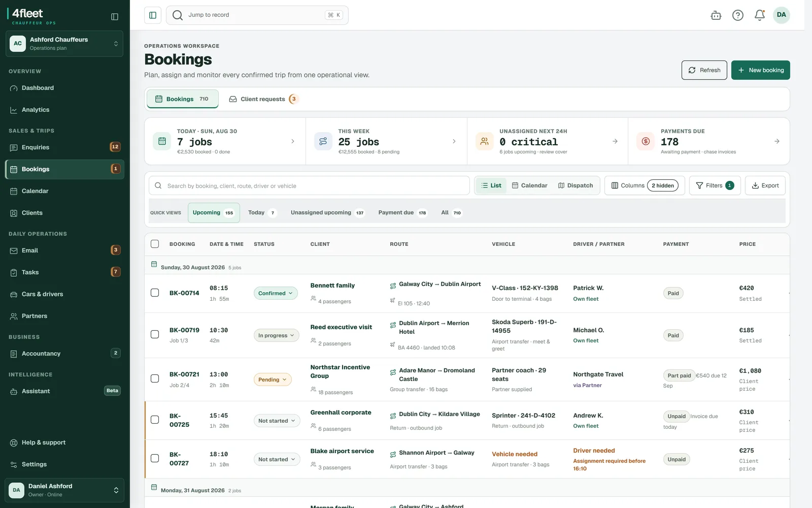Open Clients in sidebar

coord(64,213)
